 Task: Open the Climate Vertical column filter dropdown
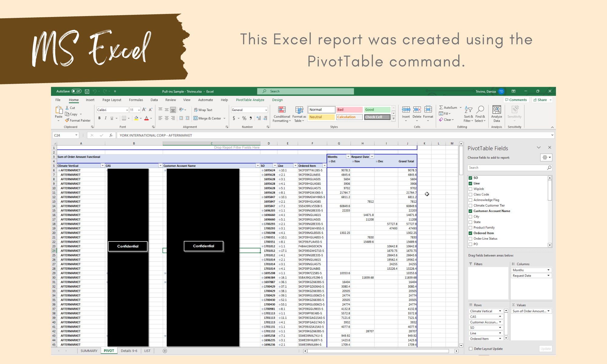tap(102, 166)
